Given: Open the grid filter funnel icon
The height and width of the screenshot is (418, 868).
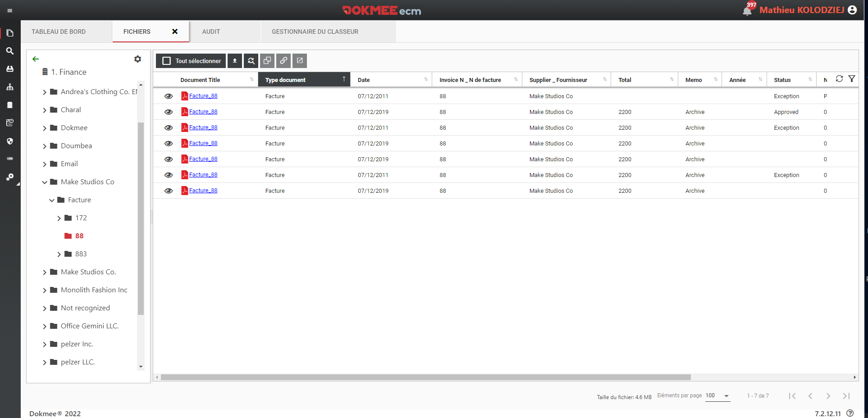Looking at the screenshot, I should (852, 78).
